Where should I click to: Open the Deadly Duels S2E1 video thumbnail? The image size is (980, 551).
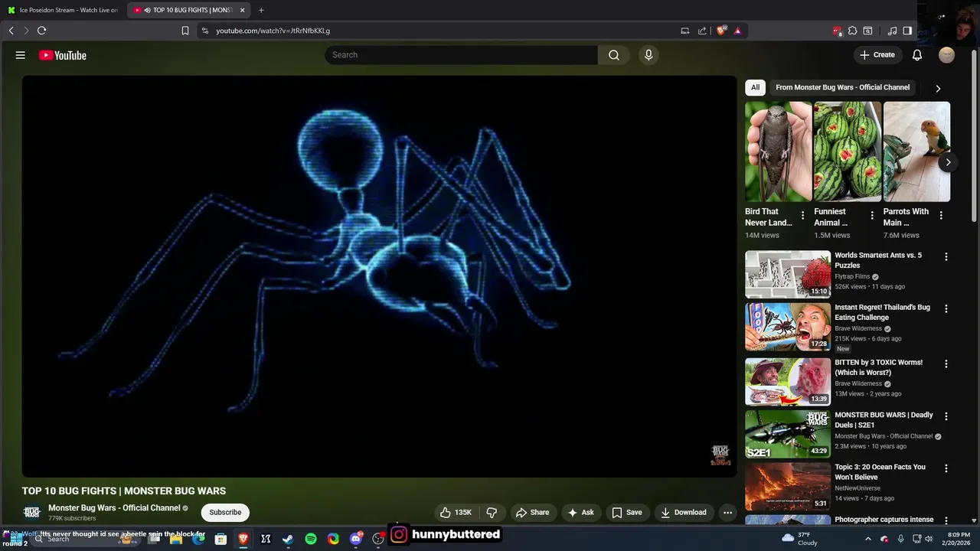point(788,435)
